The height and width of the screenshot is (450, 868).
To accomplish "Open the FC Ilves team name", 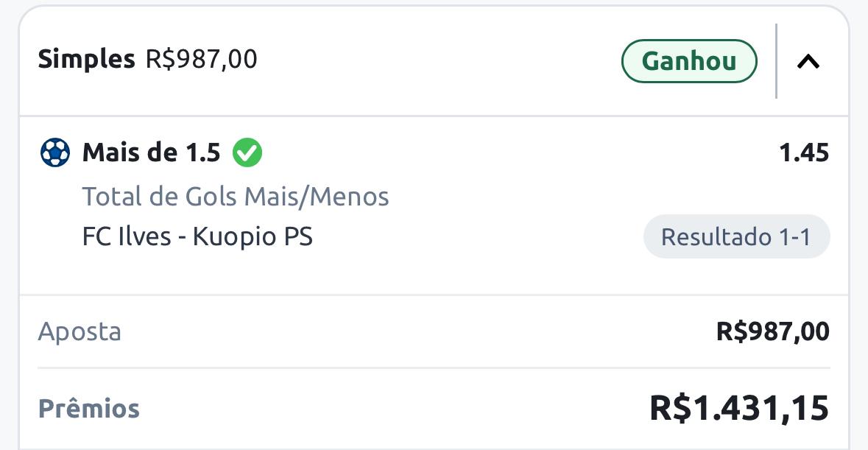I will (126, 237).
